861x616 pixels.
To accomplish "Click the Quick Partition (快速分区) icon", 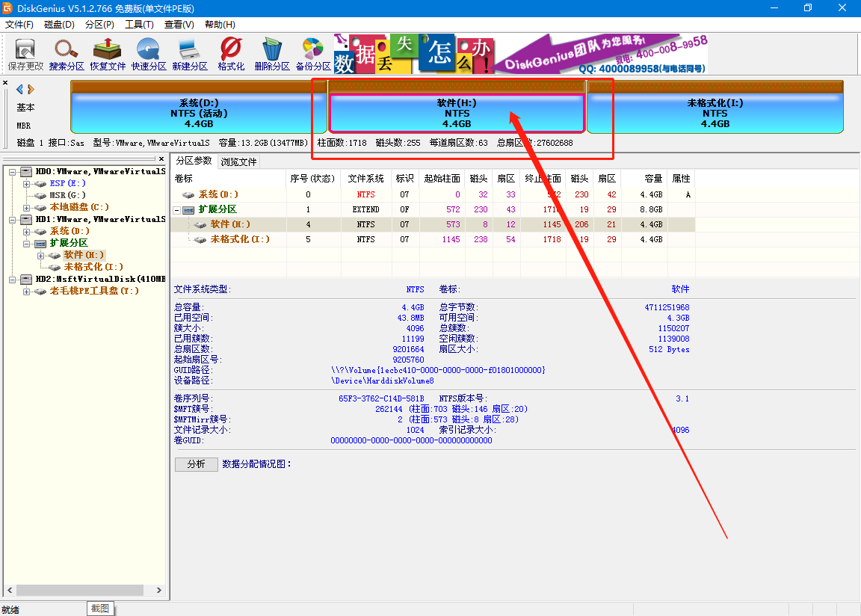I will [148, 55].
